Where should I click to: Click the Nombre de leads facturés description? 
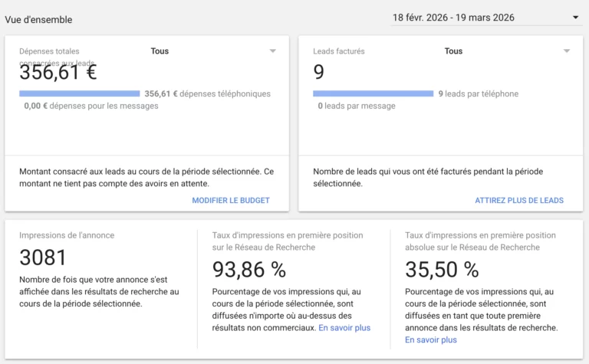(428, 178)
